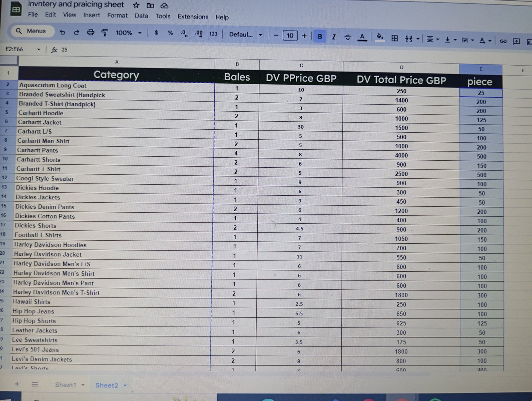Rename the document title
The height and width of the screenshot is (401, 532).
(x=76, y=4)
